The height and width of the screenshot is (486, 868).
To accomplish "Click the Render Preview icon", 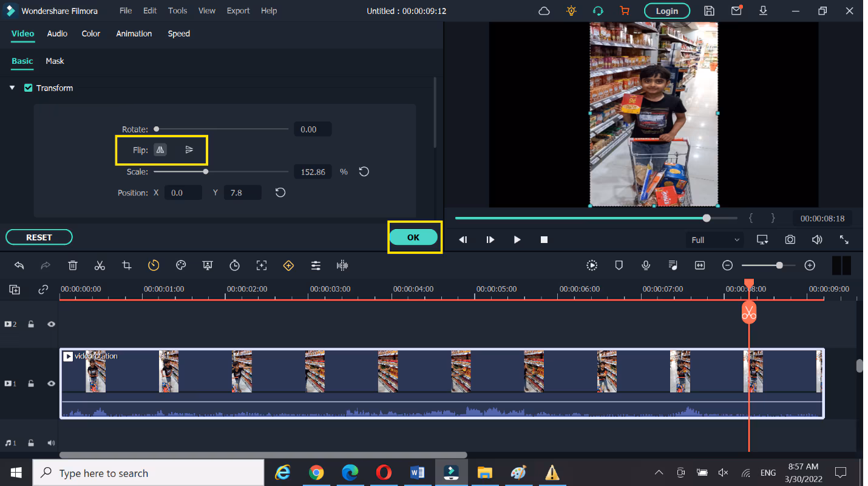I will (x=592, y=265).
